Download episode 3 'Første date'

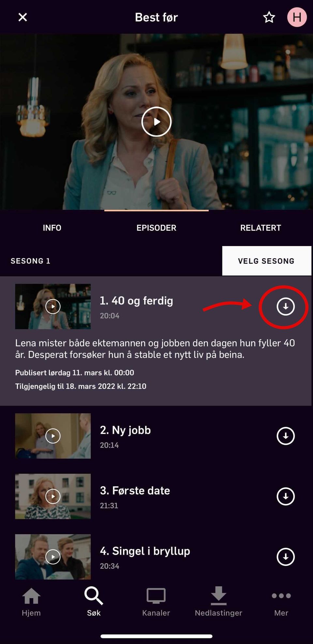coord(286,496)
